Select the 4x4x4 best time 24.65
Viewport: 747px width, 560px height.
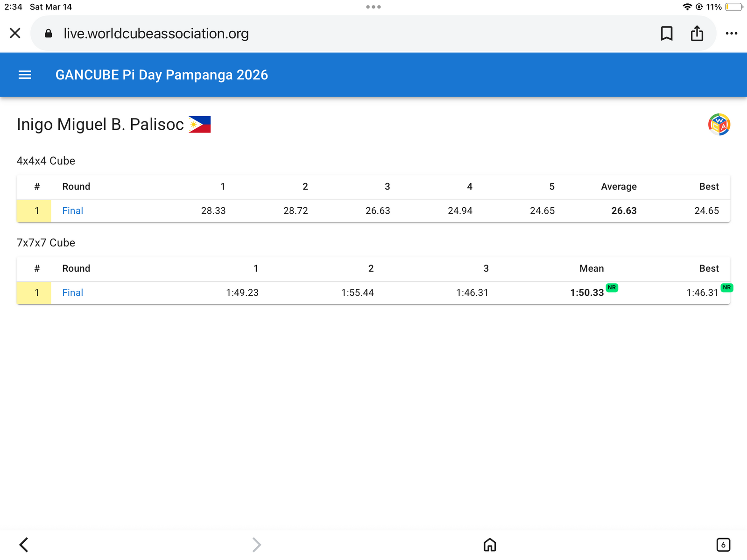706,210
